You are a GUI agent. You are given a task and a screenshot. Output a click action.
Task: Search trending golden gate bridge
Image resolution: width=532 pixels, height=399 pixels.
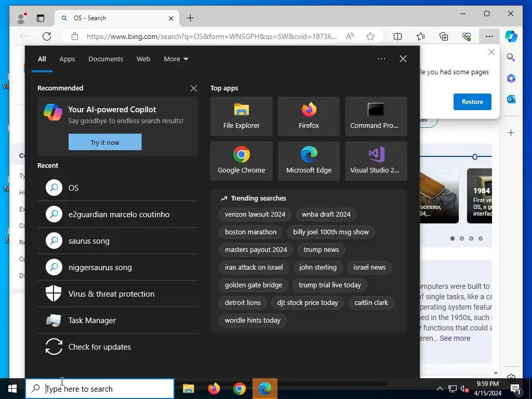coord(254,285)
